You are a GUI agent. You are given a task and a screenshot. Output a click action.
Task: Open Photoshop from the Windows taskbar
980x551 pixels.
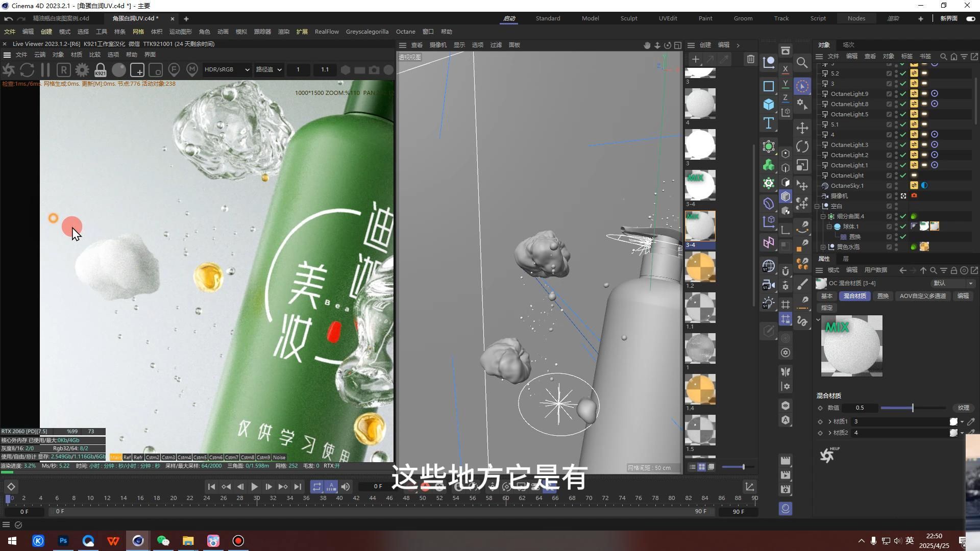(x=63, y=541)
